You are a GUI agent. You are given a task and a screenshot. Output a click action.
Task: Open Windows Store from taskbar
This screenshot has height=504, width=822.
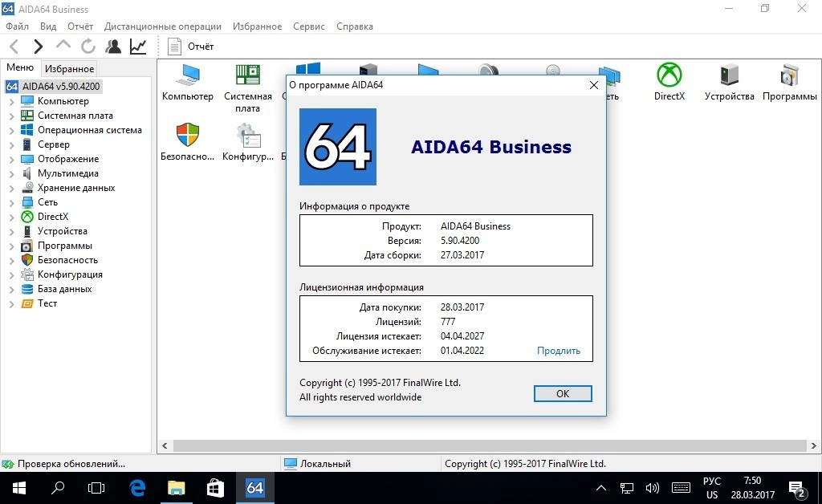[x=215, y=488]
